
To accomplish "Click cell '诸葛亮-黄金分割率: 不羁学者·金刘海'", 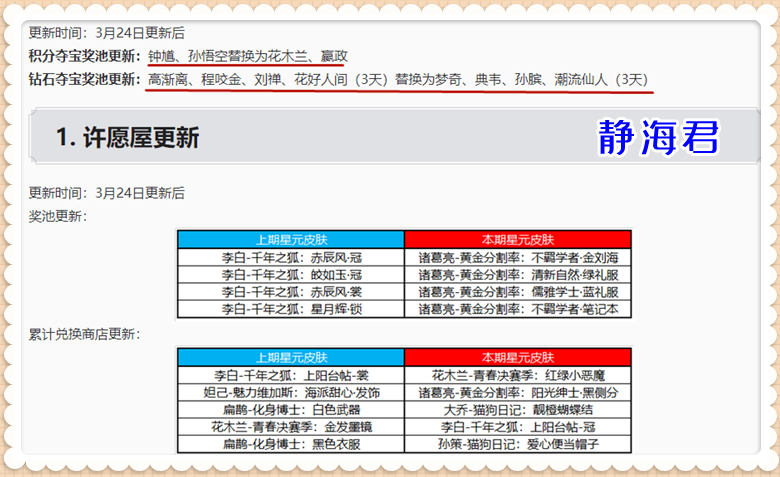I will coord(518,258).
